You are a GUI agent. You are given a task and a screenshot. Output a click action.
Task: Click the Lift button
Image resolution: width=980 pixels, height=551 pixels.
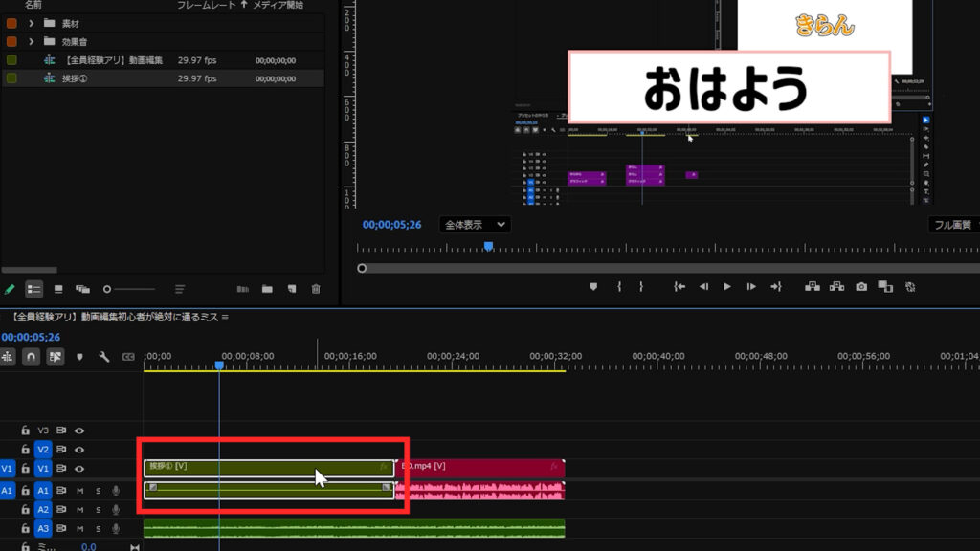[x=813, y=287]
